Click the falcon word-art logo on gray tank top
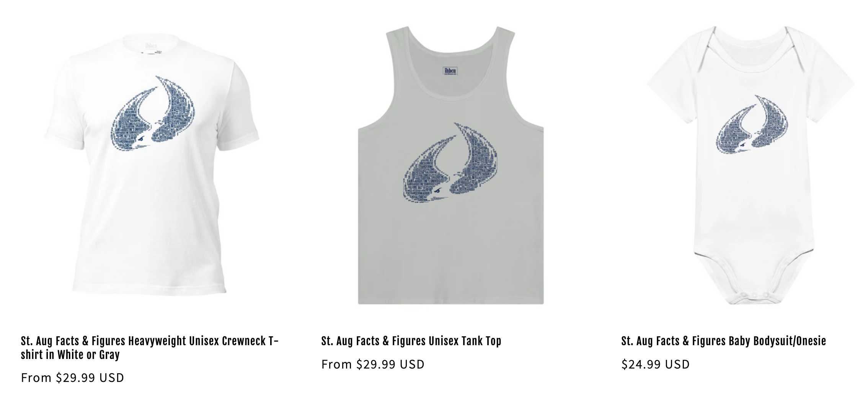The height and width of the screenshot is (398, 868). click(450, 163)
